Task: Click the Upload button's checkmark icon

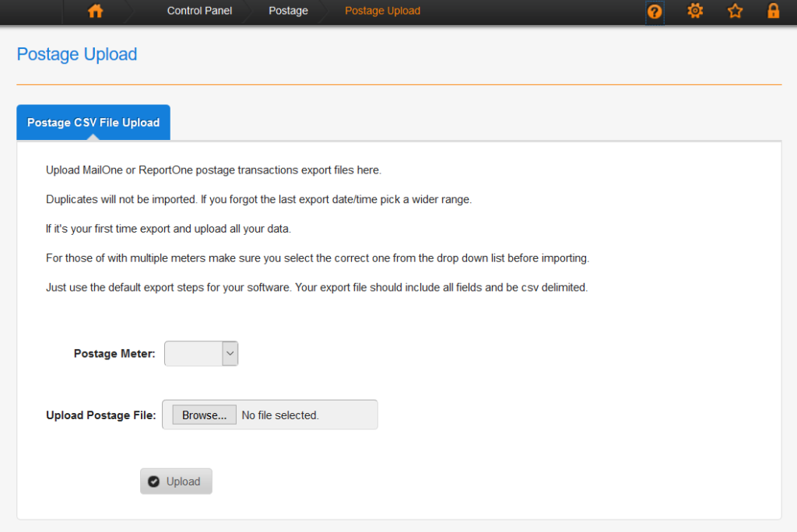Action: click(154, 481)
